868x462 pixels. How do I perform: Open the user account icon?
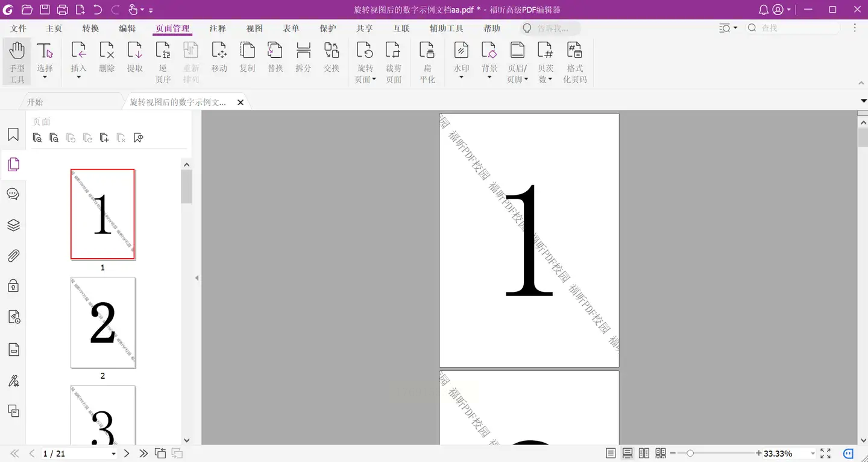[x=778, y=10]
